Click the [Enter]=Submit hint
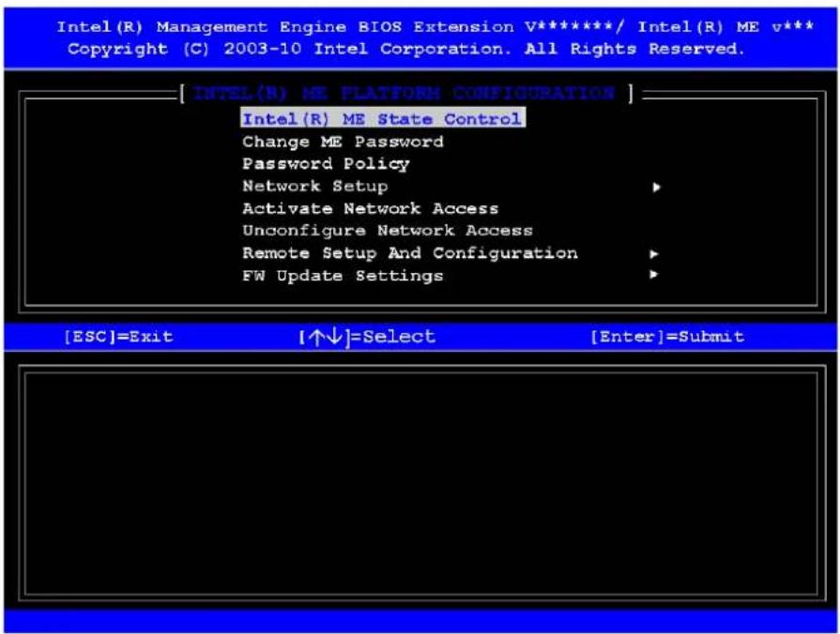The height and width of the screenshot is (634, 840). coord(667,337)
